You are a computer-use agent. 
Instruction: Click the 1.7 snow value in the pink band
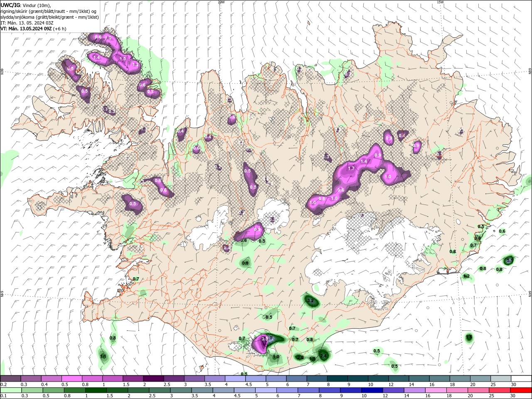coord(351,168)
